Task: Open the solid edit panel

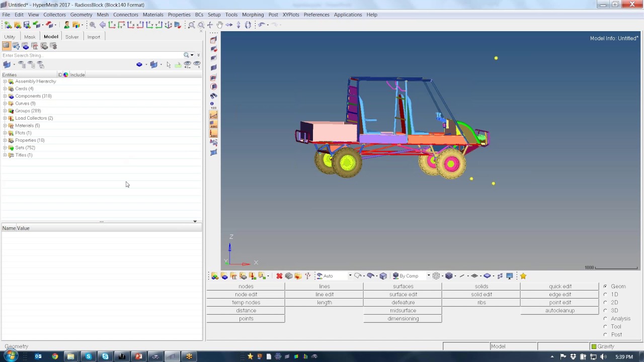Action: pos(481,295)
